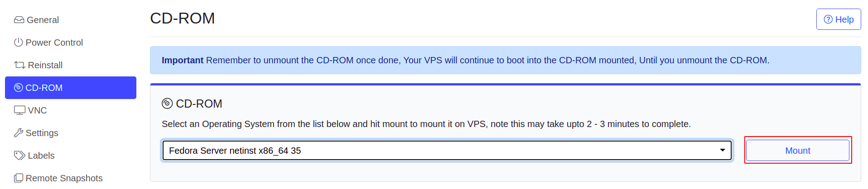
Task: Open the Fedora Server netinst OS dropdown
Action: click(x=447, y=151)
